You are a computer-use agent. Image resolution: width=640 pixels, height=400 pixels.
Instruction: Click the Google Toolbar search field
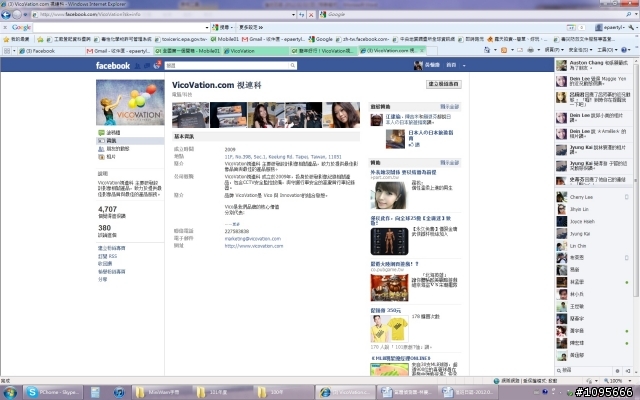coord(118,27)
